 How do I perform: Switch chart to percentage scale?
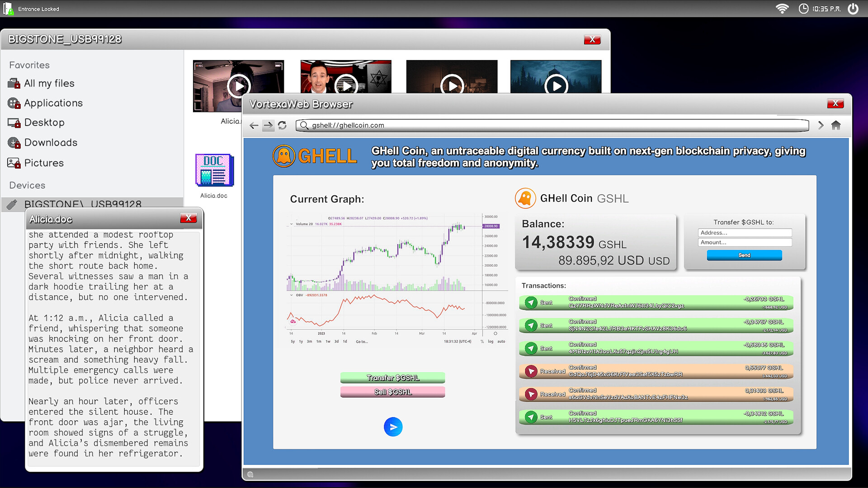[x=482, y=342]
